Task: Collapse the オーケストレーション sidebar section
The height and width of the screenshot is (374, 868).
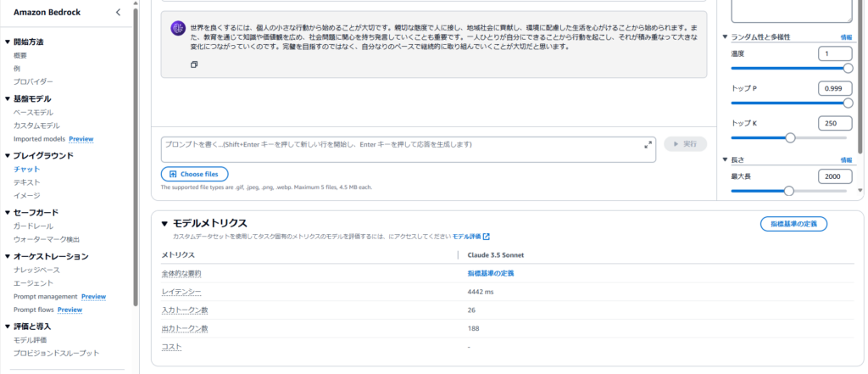Action: coord(8,256)
